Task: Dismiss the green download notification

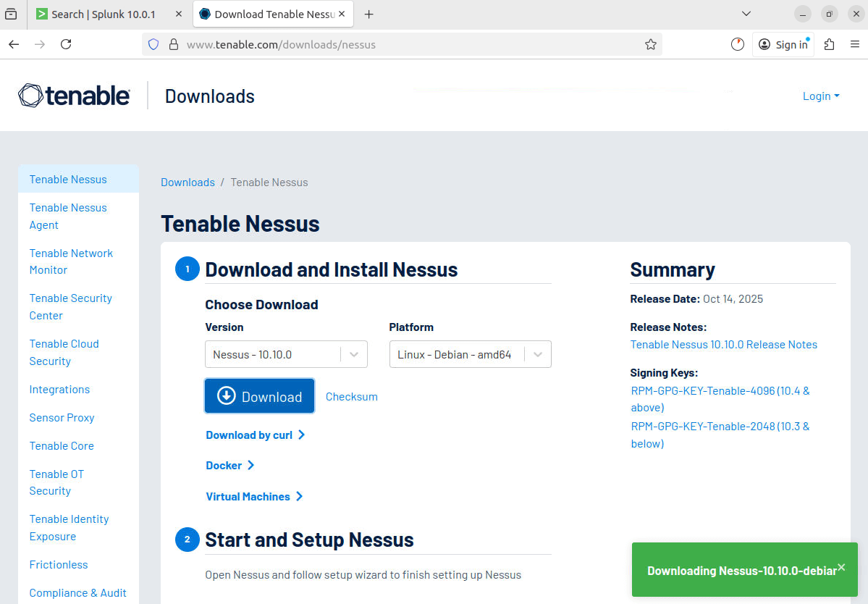Action: coord(840,567)
